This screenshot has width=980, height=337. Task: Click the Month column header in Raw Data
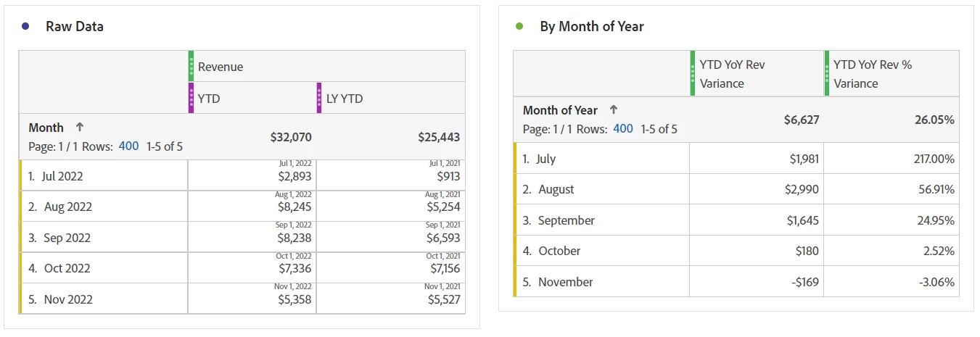click(x=46, y=128)
